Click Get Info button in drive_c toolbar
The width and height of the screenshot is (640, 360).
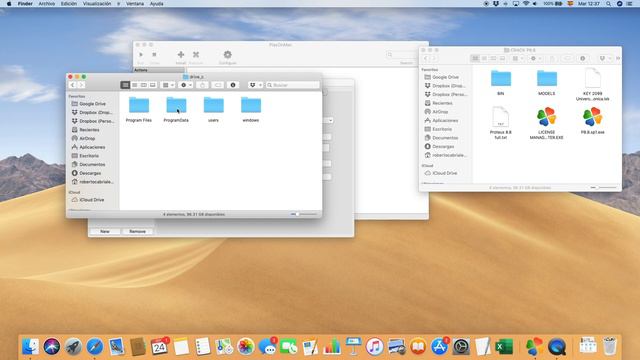tap(233, 85)
